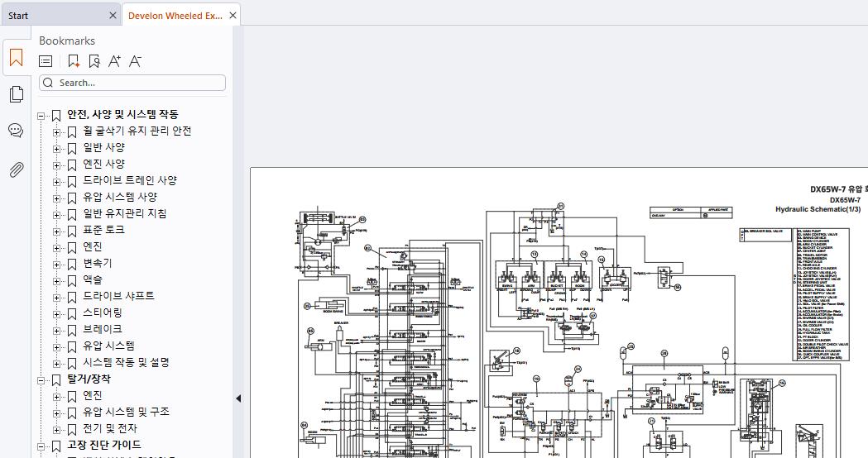Screen dimensions: 868x458
Task: Expand the 유압 시스템 사양 bookmark node
Action: point(56,198)
